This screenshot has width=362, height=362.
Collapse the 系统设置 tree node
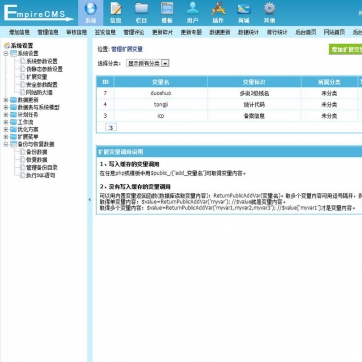pos(6,53)
